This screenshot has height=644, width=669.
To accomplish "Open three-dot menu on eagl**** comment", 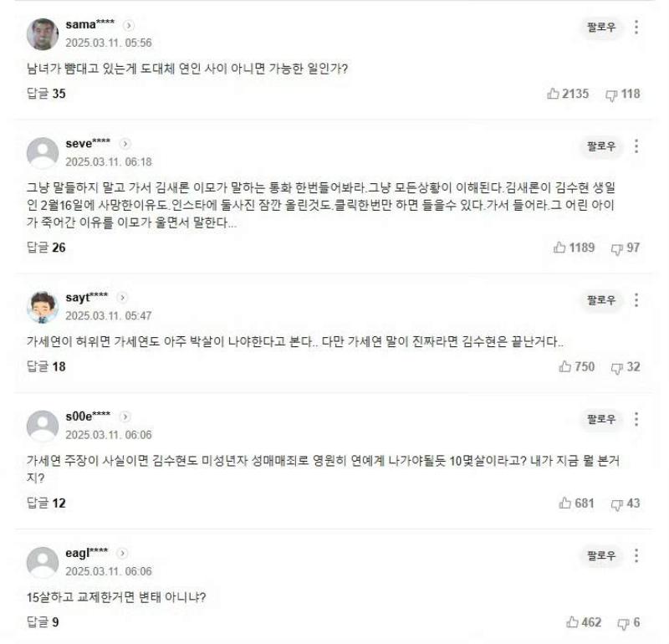I will [636, 555].
